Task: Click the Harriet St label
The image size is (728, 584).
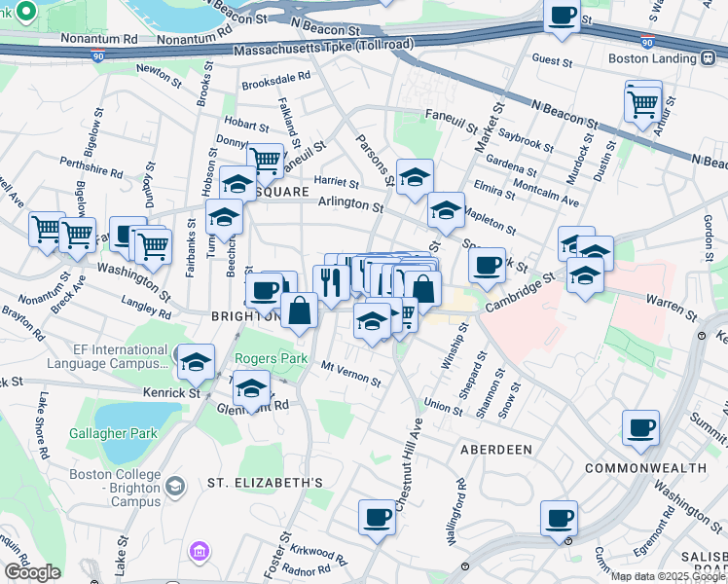Action: (x=337, y=182)
